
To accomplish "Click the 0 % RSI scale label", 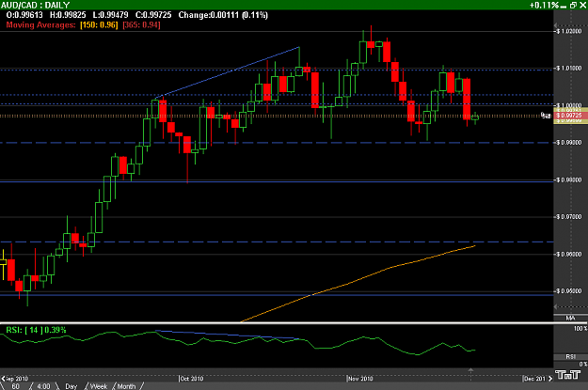I will (x=583, y=364).
